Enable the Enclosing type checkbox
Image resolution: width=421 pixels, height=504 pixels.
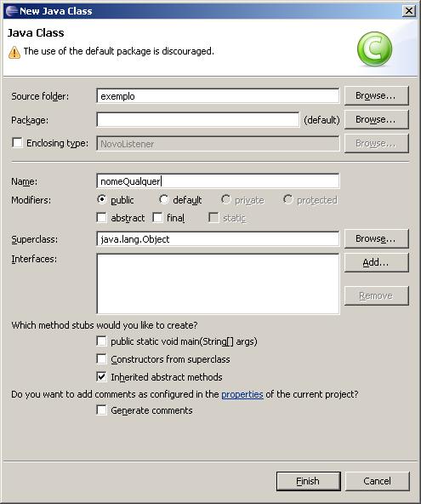(17, 143)
